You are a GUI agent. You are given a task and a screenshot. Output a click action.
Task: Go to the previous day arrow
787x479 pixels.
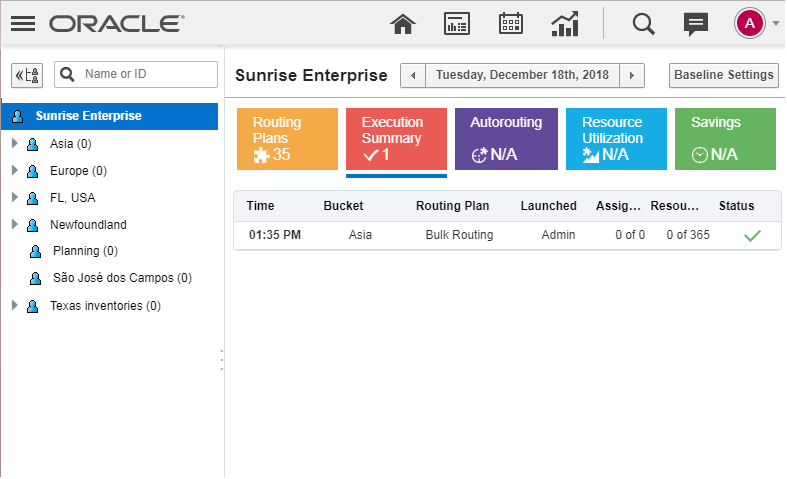413,75
